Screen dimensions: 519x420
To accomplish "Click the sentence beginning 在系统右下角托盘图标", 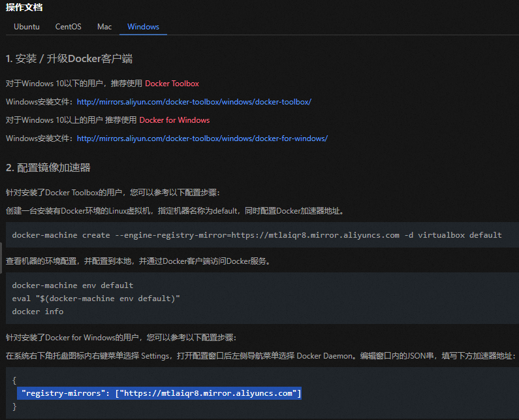I will (x=261, y=356).
